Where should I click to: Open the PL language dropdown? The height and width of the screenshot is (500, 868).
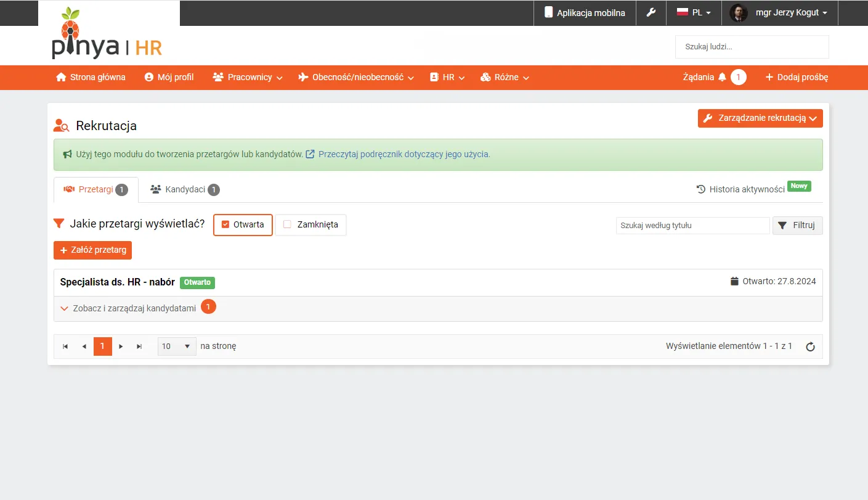click(x=694, y=12)
